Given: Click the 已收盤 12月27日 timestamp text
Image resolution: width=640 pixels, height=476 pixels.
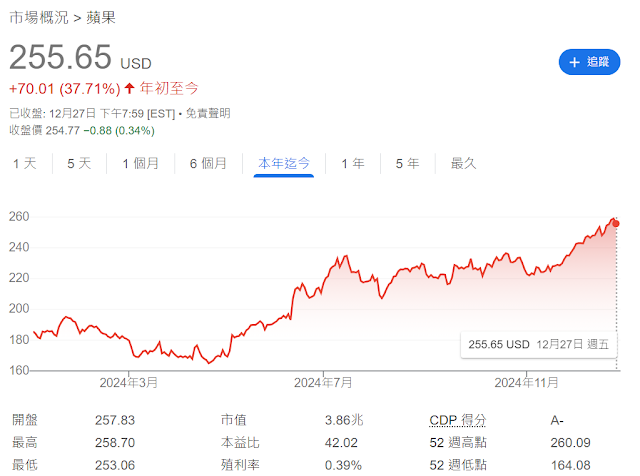Looking at the screenshot, I should [x=92, y=113].
